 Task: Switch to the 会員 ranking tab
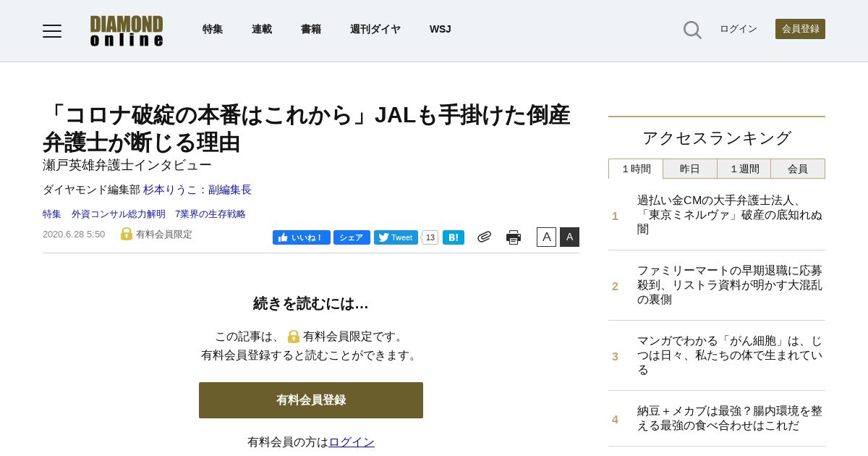(x=798, y=169)
